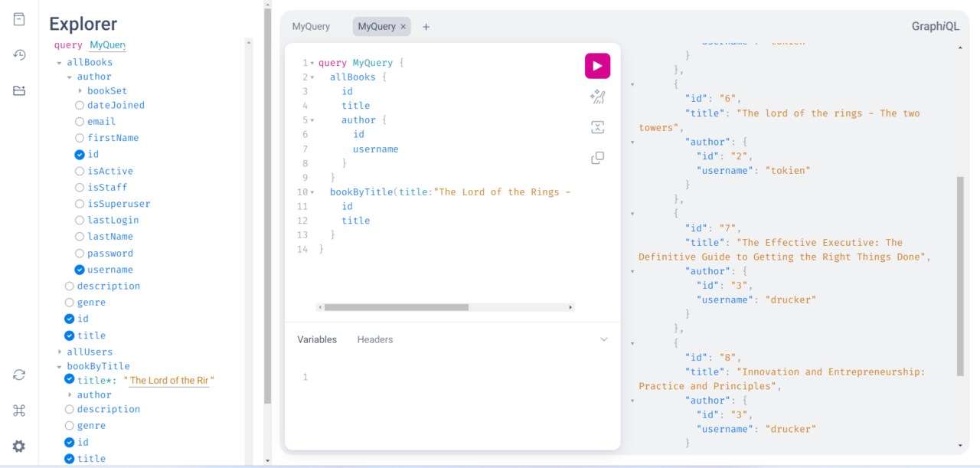Check the isActive field under author
980x468 pixels.
(x=80, y=171)
